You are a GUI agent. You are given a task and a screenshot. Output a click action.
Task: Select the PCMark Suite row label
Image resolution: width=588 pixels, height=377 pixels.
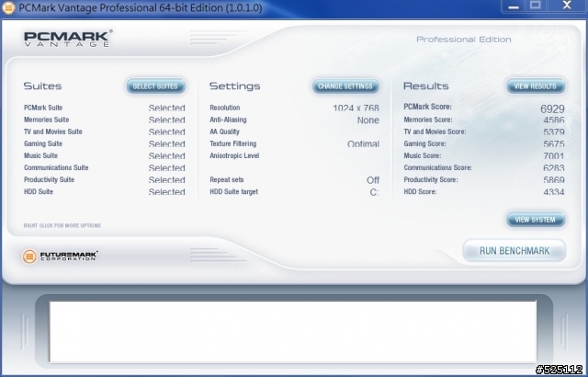click(43, 108)
